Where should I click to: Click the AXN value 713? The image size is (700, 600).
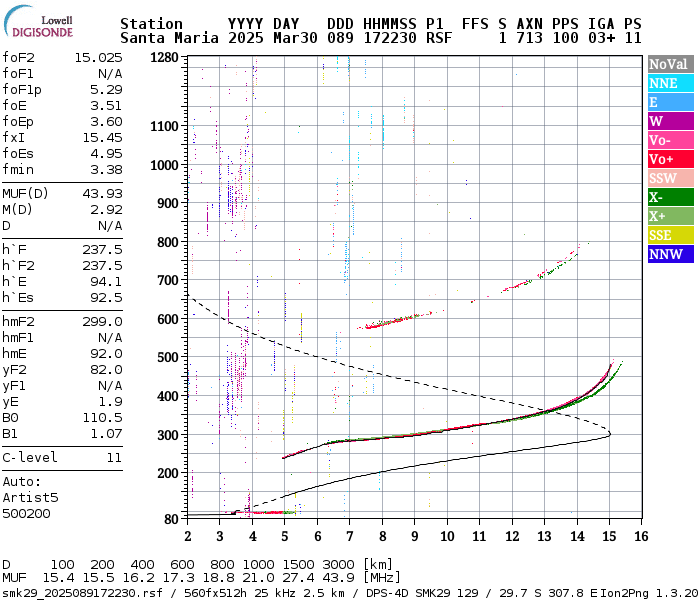point(529,38)
